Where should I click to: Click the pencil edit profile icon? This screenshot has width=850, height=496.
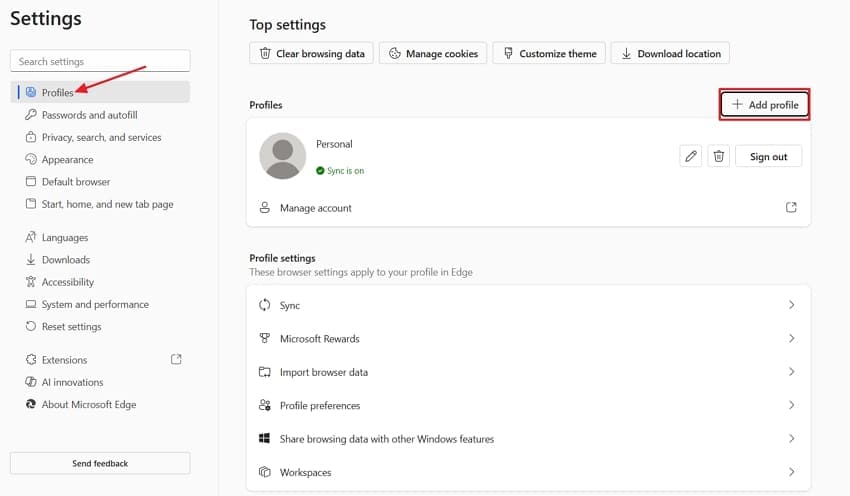[691, 157]
